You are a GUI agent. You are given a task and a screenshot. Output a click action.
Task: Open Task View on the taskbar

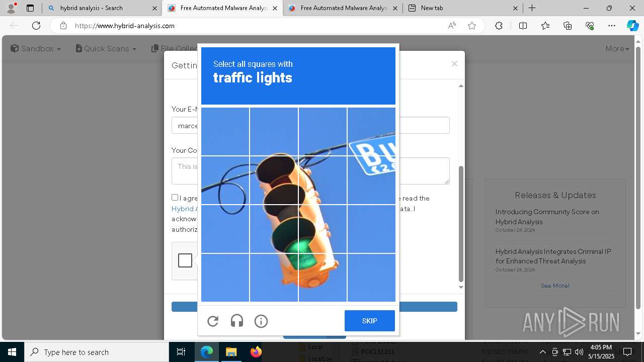[181, 352]
